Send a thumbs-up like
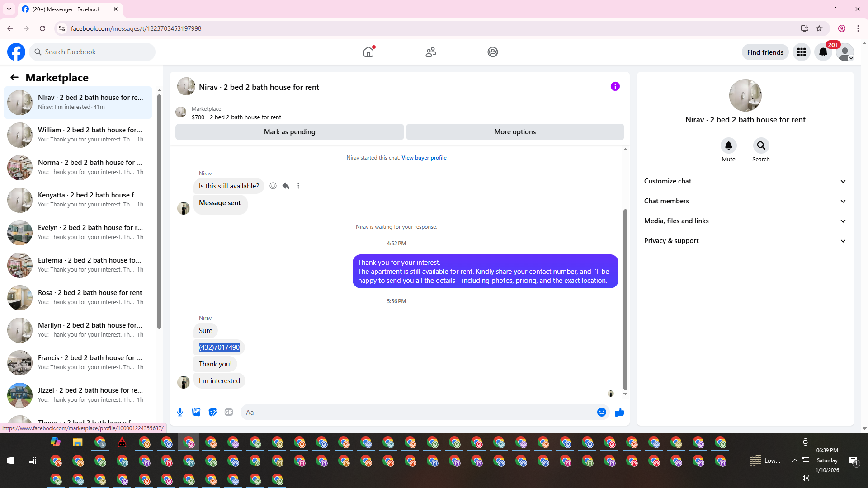868x488 pixels. click(x=619, y=412)
